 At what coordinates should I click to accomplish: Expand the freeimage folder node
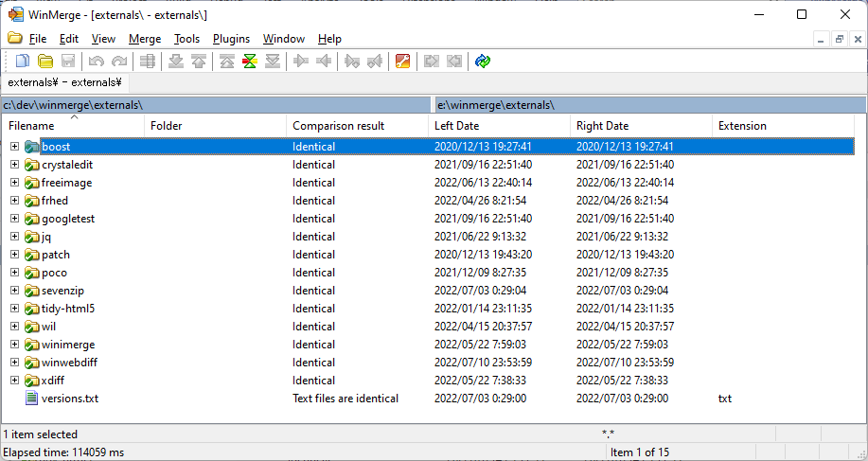pos(15,183)
